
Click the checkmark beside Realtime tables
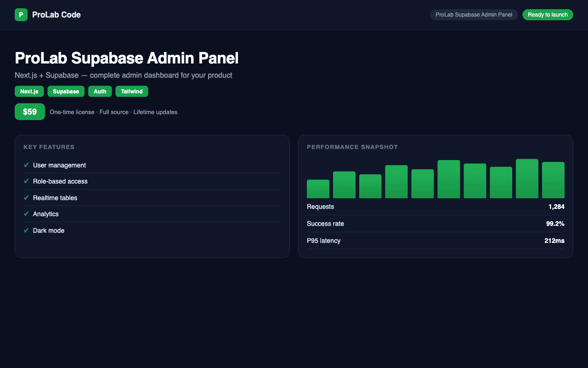26,198
